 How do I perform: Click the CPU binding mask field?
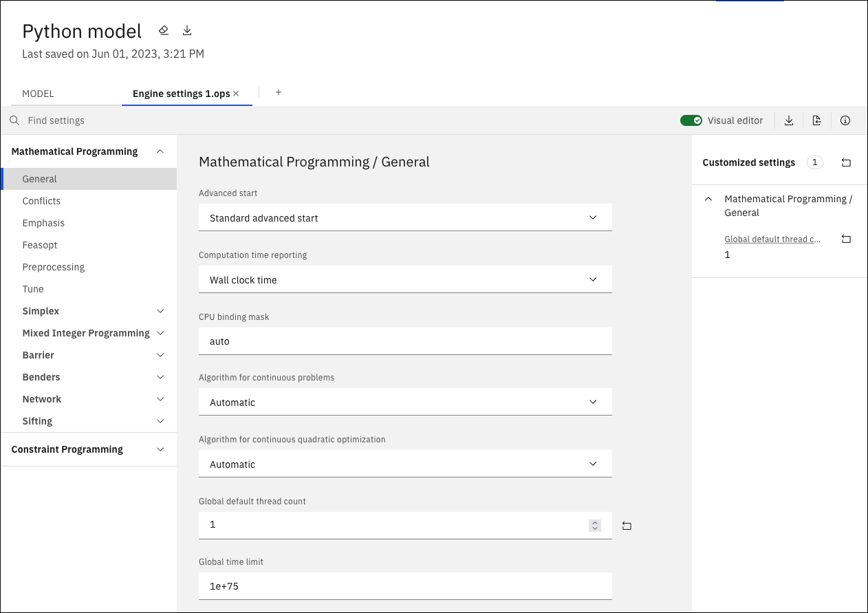[405, 341]
